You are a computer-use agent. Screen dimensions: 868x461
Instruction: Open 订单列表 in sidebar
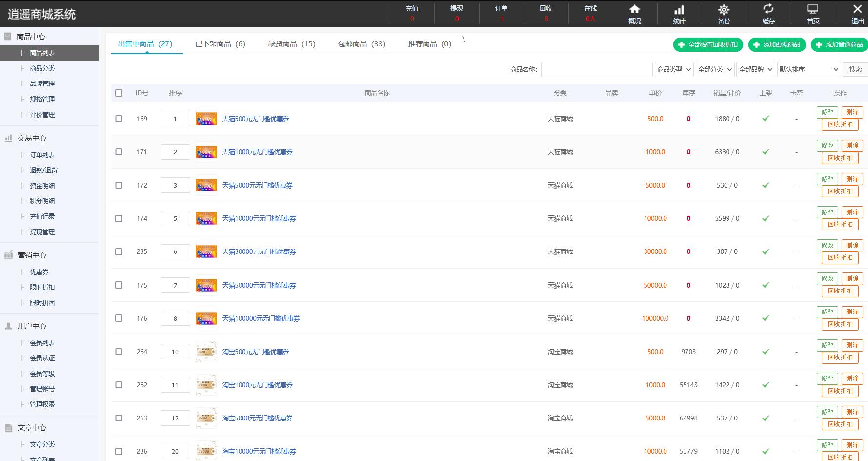[x=42, y=155]
